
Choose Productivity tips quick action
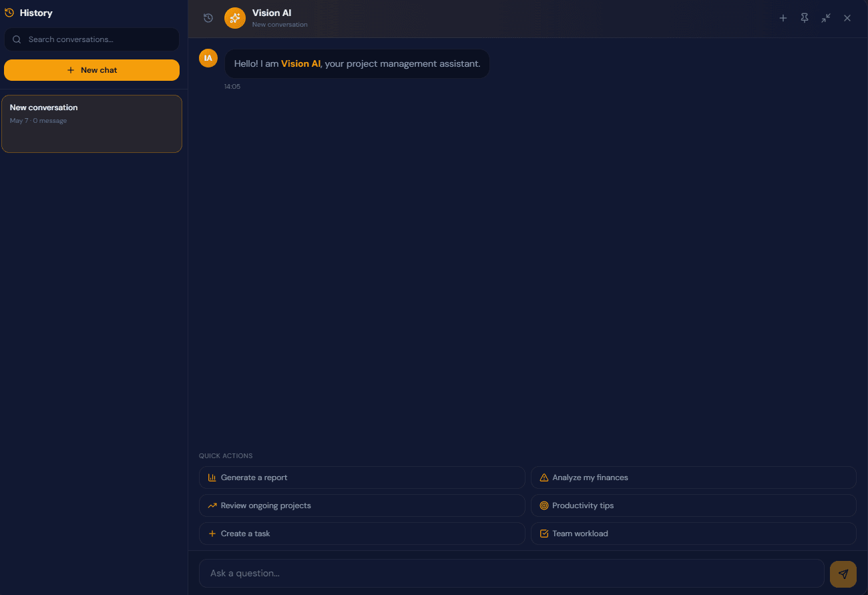pos(693,506)
